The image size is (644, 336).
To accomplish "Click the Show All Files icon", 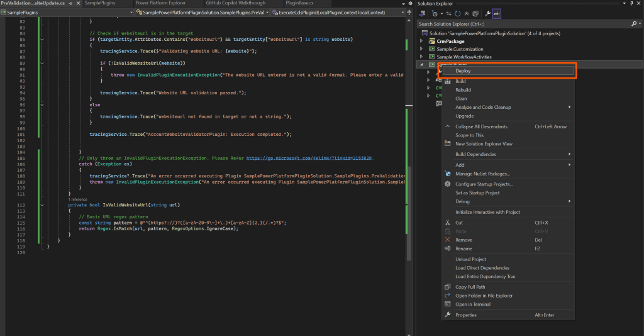I will click(x=474, y=13).
